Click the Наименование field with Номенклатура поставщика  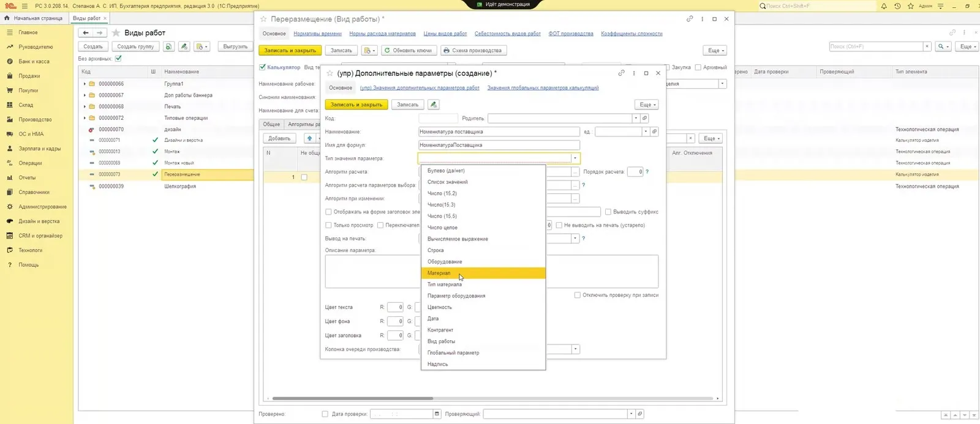click(x=499, y=132)
